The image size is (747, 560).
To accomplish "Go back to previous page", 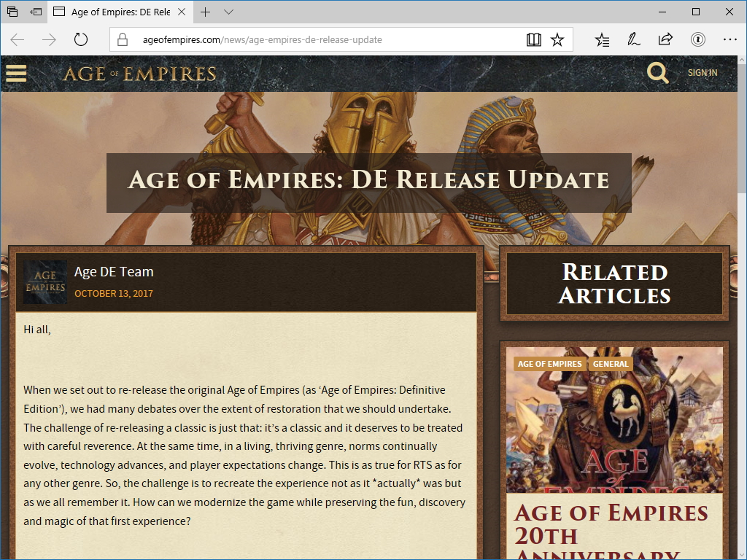I will pos(18,39).
